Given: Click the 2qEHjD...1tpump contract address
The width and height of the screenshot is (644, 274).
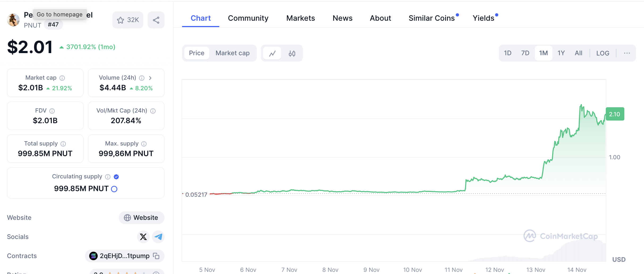Looking at the screenshot, I should tap(124, 256).
